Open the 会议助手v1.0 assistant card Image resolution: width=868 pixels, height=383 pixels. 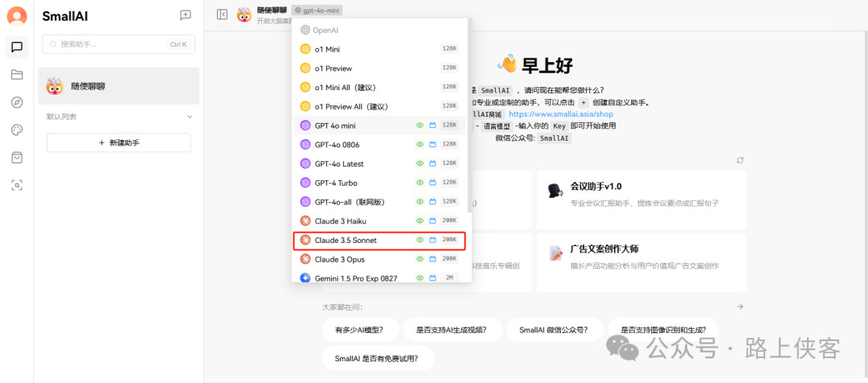641,200
